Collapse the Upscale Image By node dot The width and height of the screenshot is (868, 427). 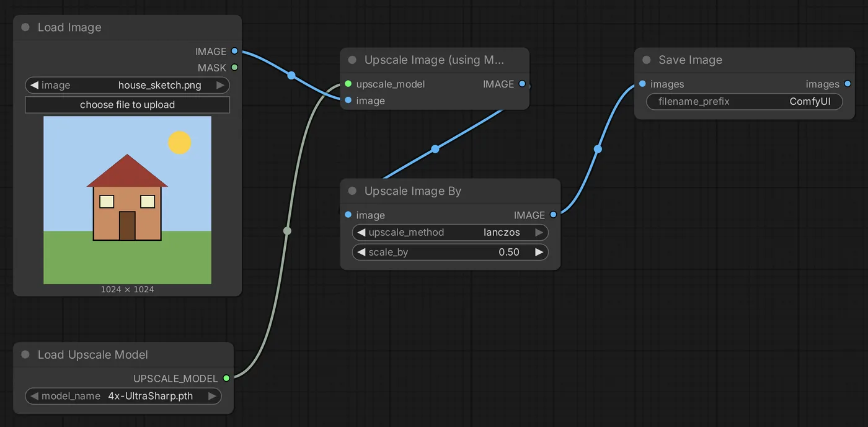pyautogui.click(x=352, y=191)
